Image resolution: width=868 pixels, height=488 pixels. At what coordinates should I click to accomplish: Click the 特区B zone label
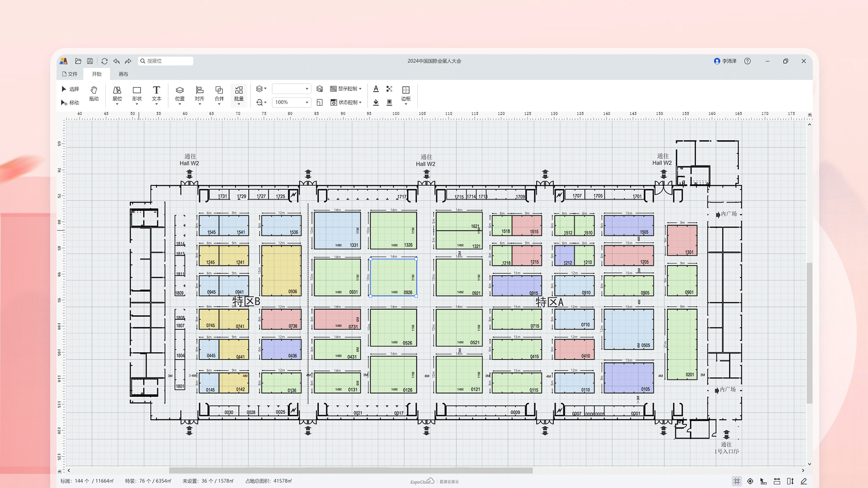[x=246, y=301]
